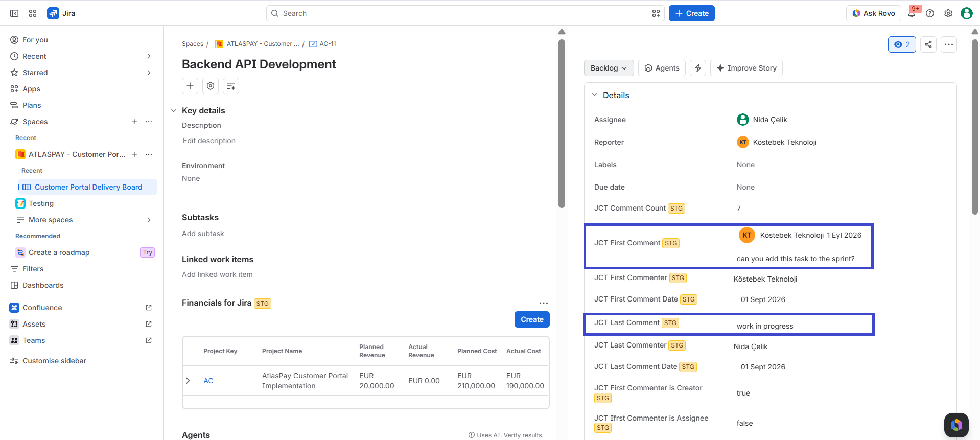
Task: Click Improve Story button
Action: (746, 68)
